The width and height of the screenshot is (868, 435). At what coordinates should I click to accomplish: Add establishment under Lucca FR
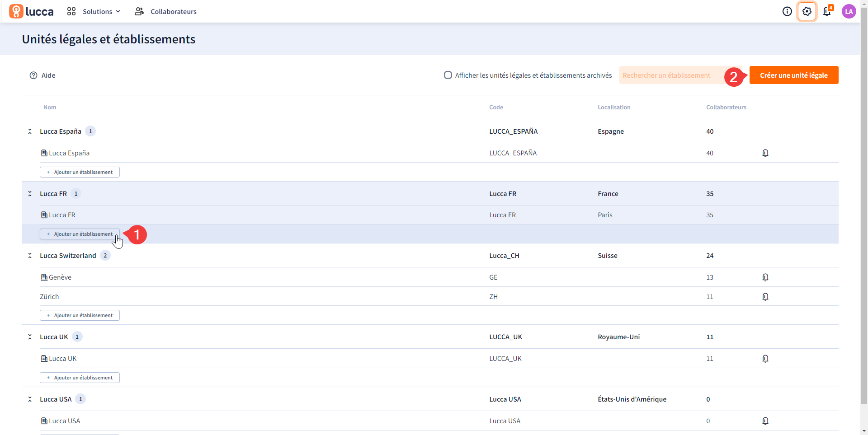pos(80,234)
